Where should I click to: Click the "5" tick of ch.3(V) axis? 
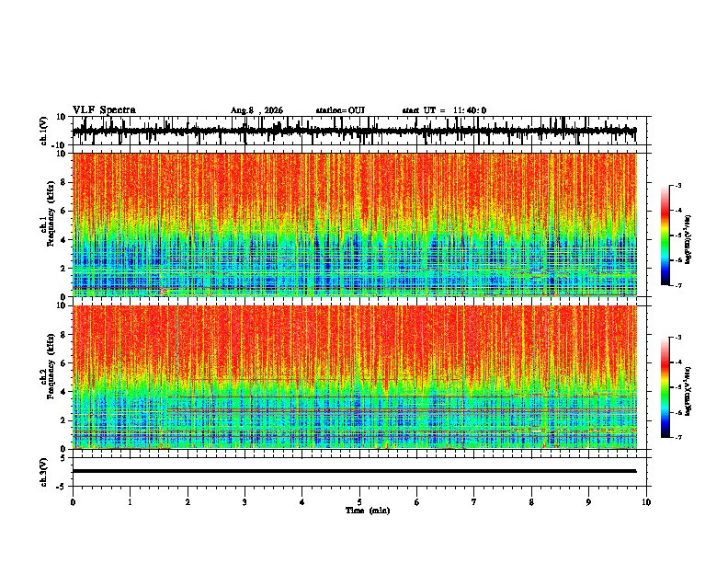point(64,458)
